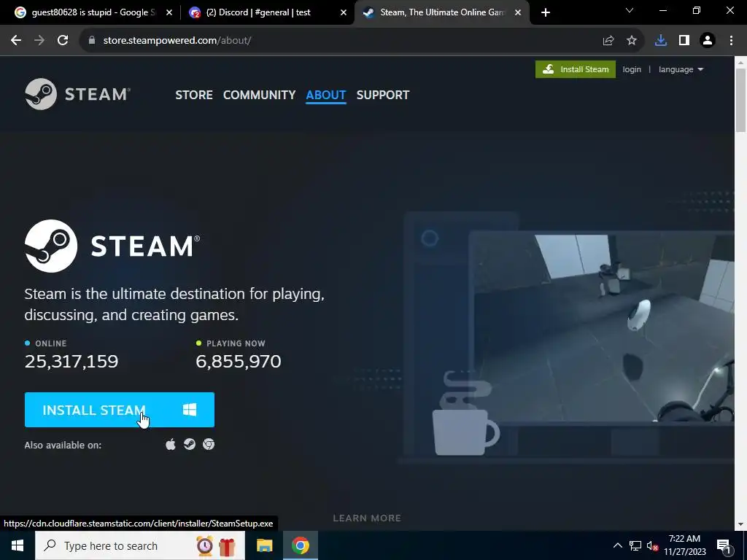Click the large Steam logo on the page
This screenshot has width=747, height=560.
[112, 246]
